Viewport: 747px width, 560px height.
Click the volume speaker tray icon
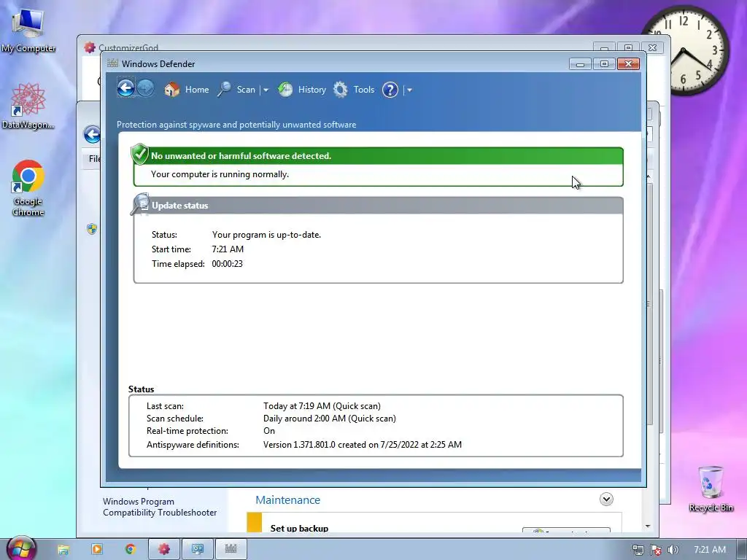click(673, 550)
